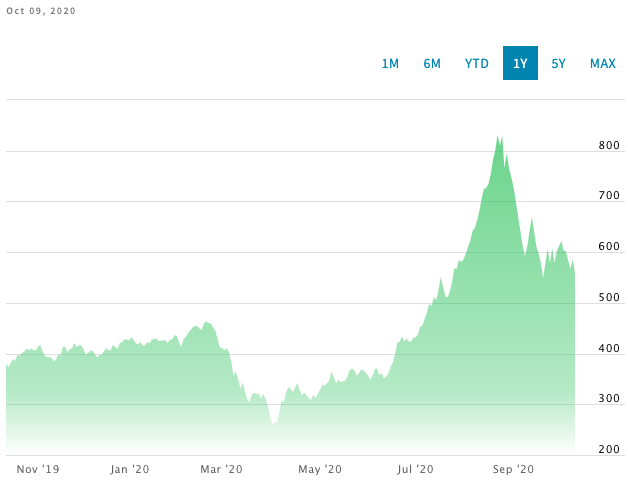Select the Jan '20 axis marker
The image size is (628, 499).
point(130,468)
